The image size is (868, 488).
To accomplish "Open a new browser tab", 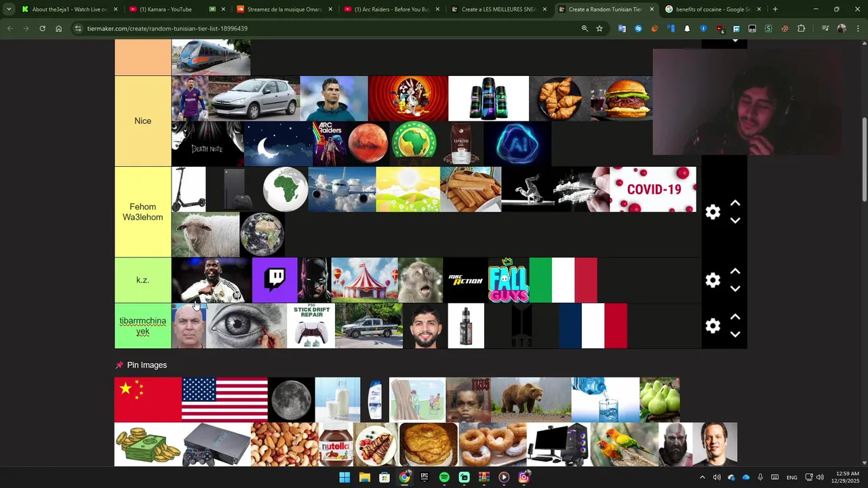I will (775, 9).
